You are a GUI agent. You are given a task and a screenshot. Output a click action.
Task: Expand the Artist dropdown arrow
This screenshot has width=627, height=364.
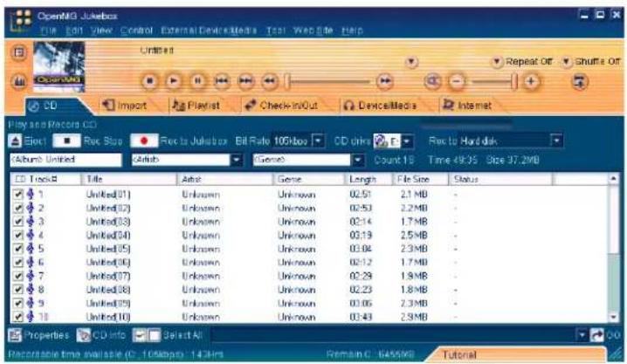point(237,160)
